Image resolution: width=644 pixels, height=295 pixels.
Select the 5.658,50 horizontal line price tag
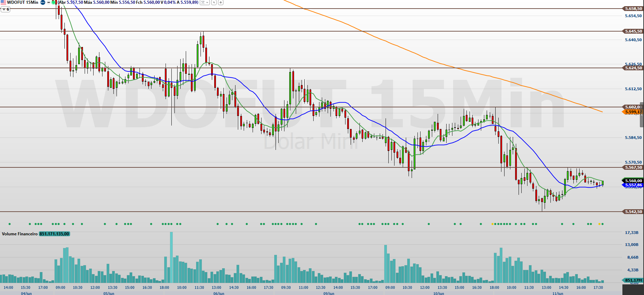coord(633,9)
